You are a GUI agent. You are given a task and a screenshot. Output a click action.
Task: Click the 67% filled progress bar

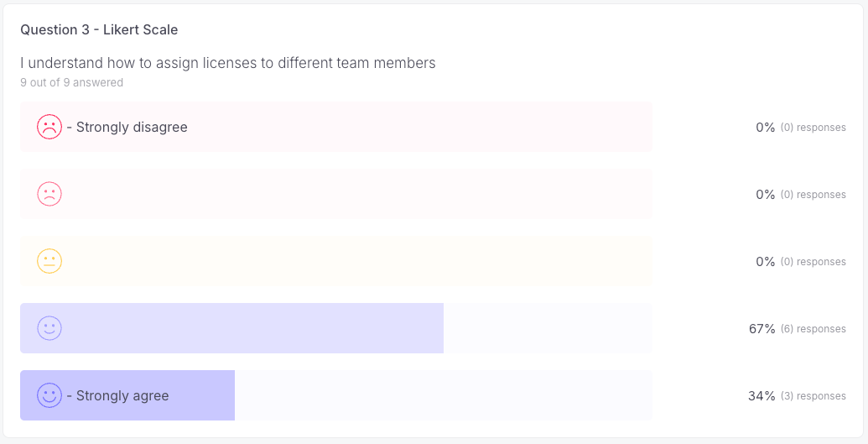coord(232,328)
